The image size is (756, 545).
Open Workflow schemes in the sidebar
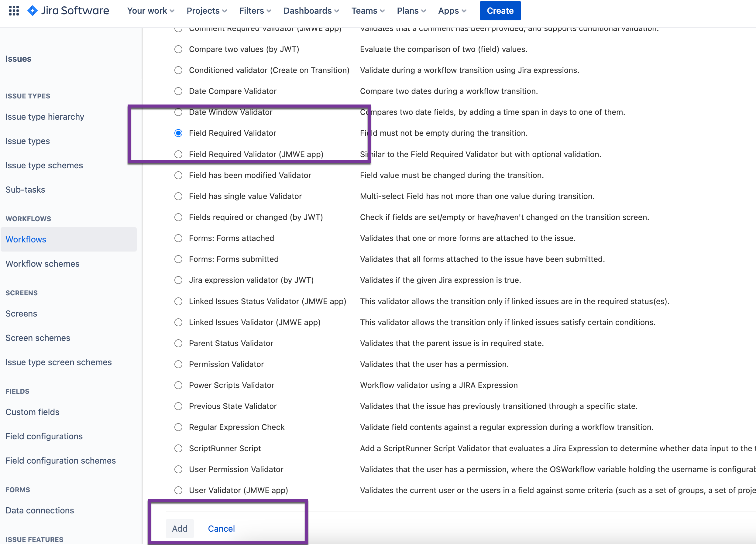[42, 264]
